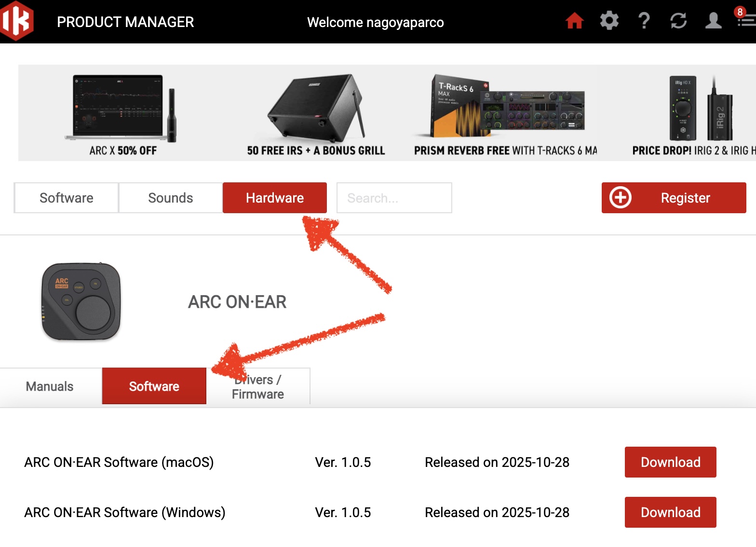
Task: Open the user account profile icon
Action: click(x=713, y=21)
